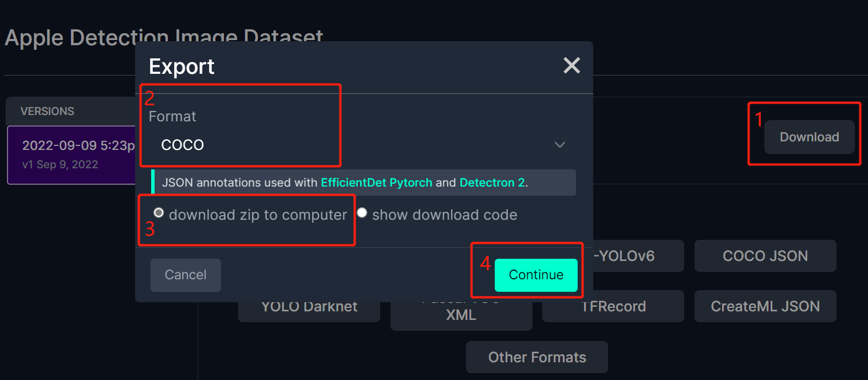The height and width of the screenshot is (380, 868).
Task: Select the download zip to computer radio button
Action: pos(159,213)
